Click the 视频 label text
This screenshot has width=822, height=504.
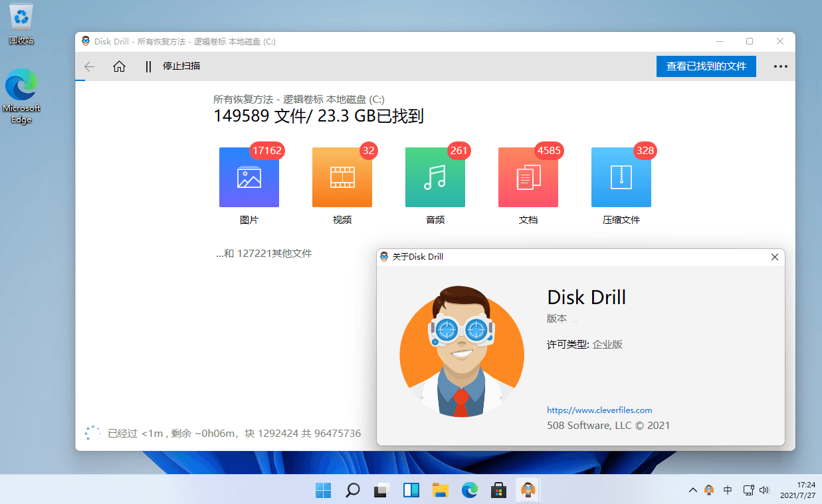click(342, 220)
